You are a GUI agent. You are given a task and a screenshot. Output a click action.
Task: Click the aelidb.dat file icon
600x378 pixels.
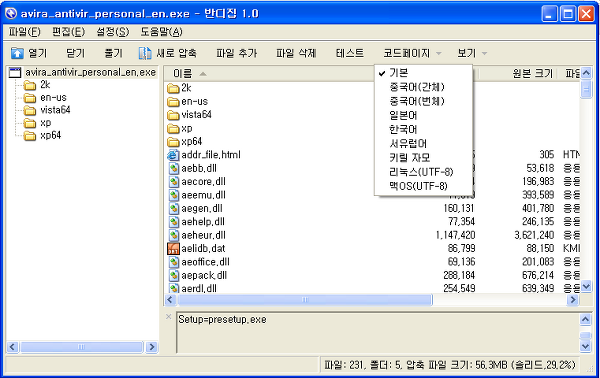point(173,249)
